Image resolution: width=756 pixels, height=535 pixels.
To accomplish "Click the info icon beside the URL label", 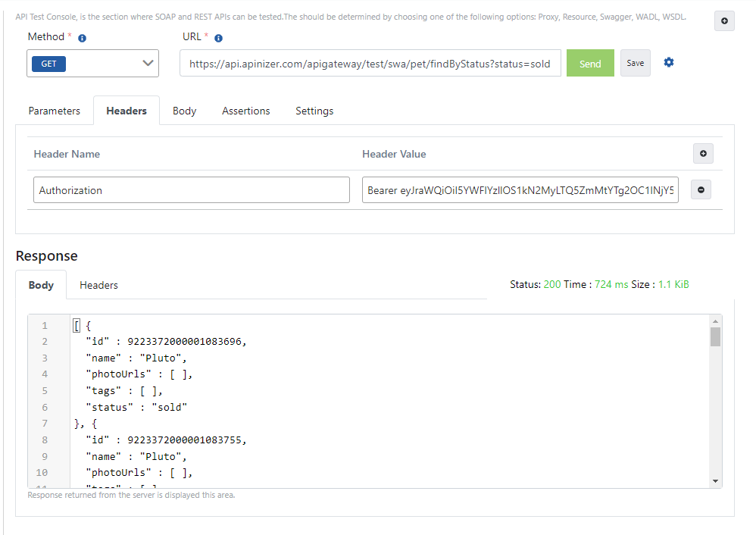I will [218, 38].
